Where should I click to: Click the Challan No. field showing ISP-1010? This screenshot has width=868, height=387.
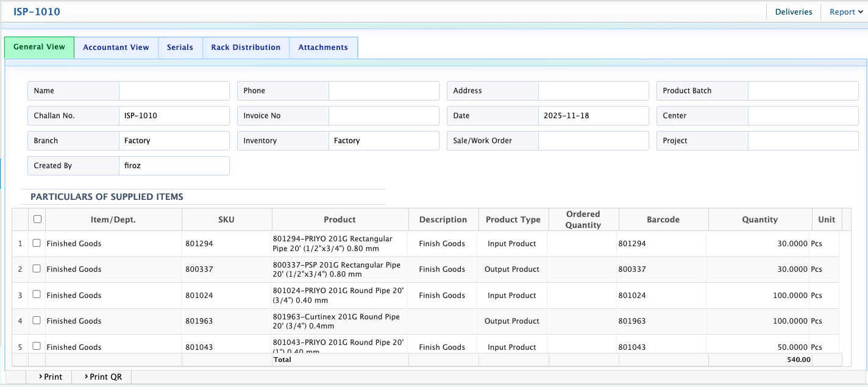(x=174, y=116)
